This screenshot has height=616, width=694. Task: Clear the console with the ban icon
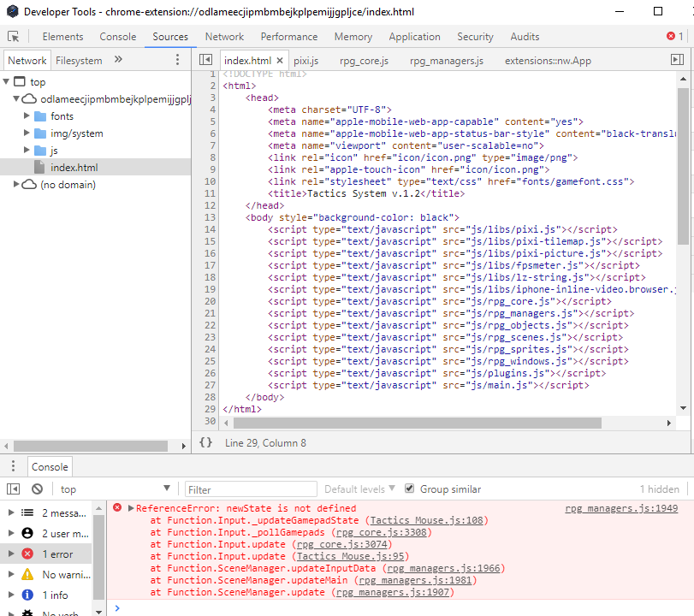[x=37, y=489]
